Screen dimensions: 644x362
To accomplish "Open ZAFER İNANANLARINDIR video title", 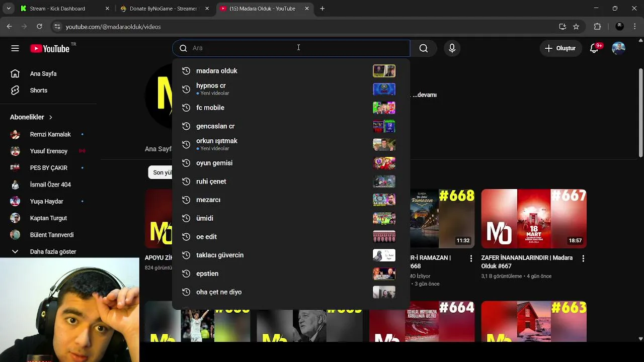I will (527, 261).
